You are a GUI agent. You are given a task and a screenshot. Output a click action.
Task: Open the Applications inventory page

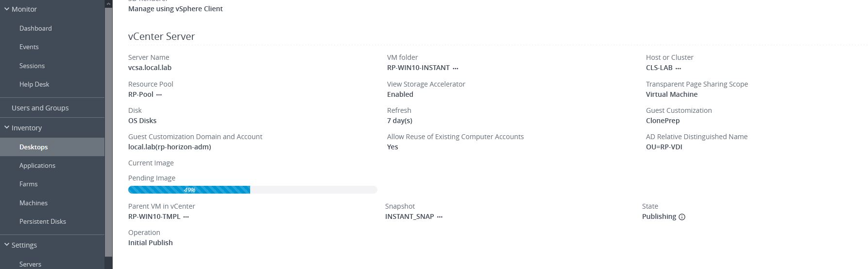[37, 165]
